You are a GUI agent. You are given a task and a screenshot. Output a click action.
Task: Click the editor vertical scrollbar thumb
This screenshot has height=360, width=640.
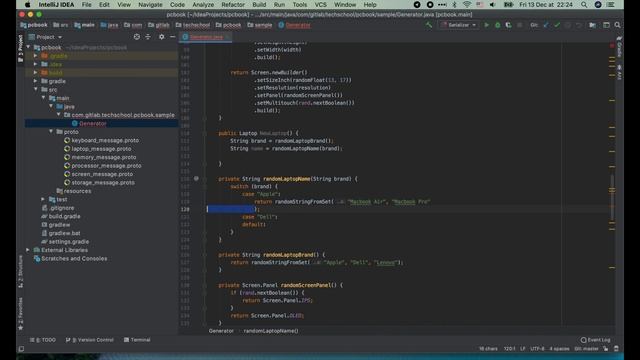tap(612, 196)
